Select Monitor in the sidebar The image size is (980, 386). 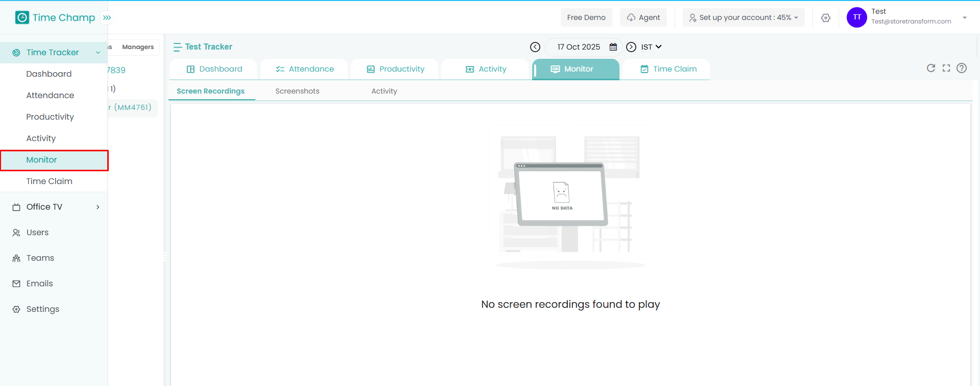click(54, 160)
